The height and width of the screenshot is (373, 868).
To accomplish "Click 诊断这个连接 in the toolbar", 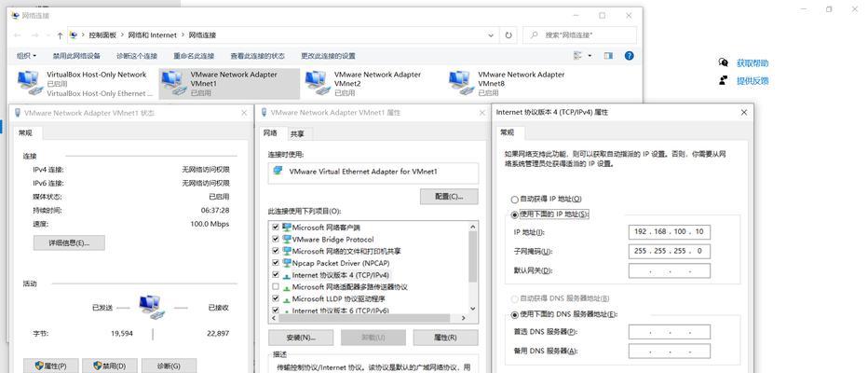I will pos(137,55).
